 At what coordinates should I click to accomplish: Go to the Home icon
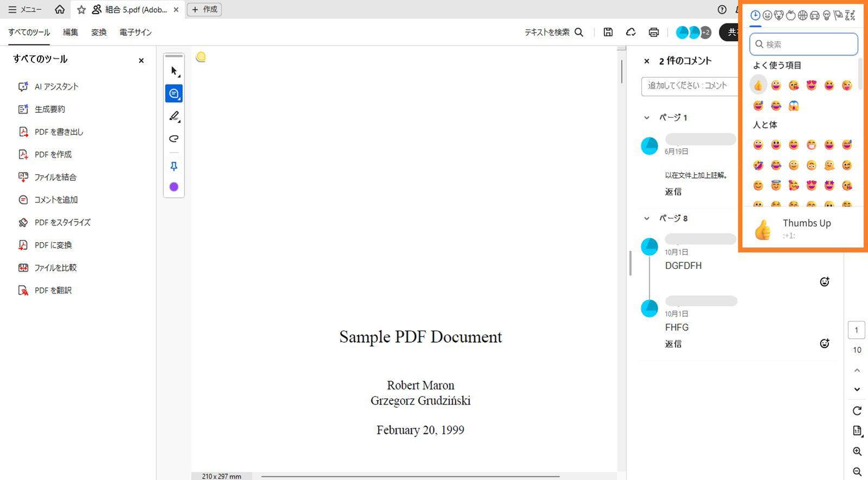tap(60, 9)
